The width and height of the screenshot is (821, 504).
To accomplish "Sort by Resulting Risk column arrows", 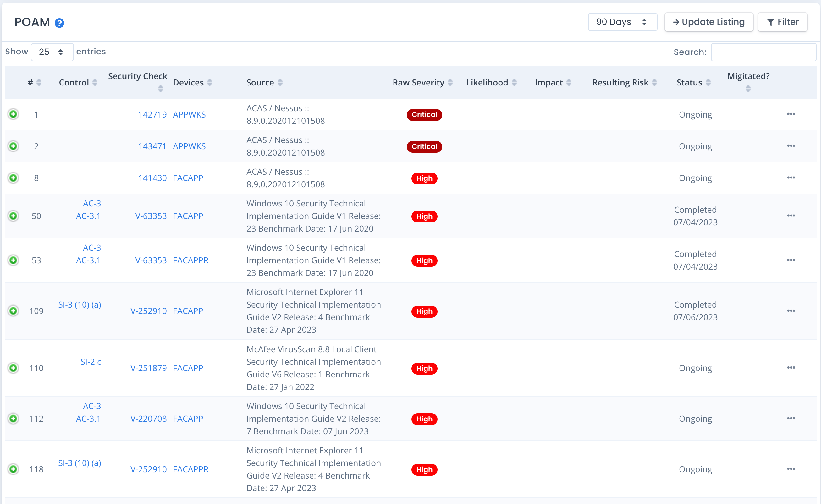I will point(655,82).
